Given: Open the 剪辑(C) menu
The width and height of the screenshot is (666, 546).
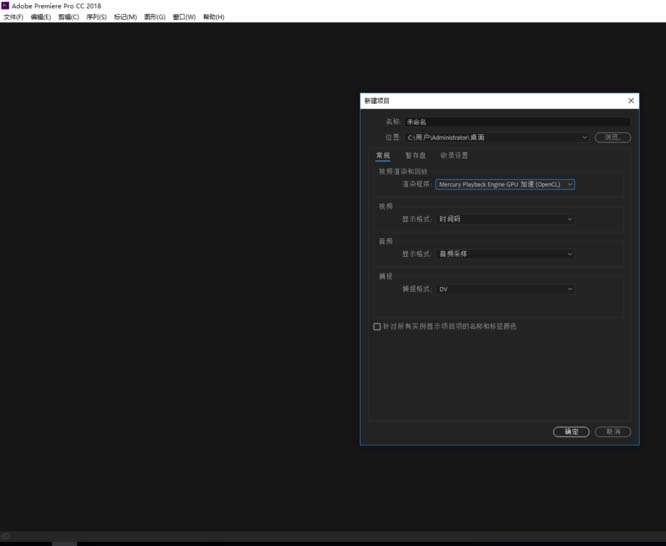Looking at the screenshot, I should pos(68,17).
